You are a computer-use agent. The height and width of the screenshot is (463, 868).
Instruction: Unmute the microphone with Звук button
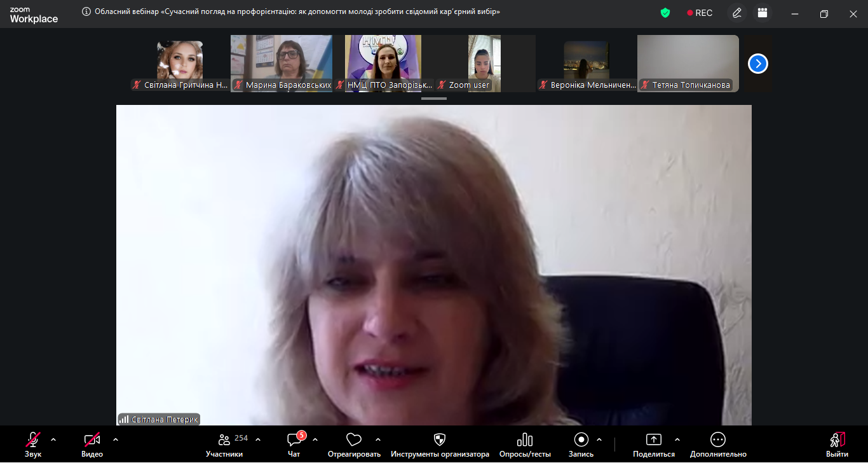click(x=33, y=445)
